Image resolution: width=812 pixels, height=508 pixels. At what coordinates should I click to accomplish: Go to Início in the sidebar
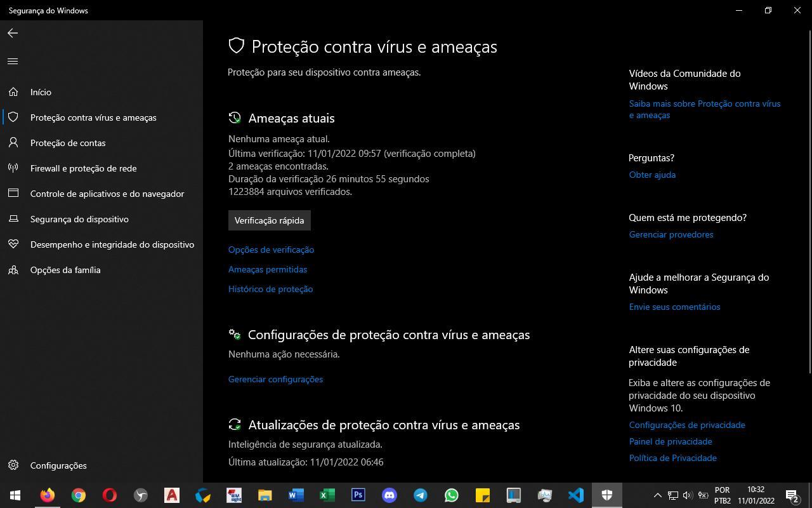[101, 92]
